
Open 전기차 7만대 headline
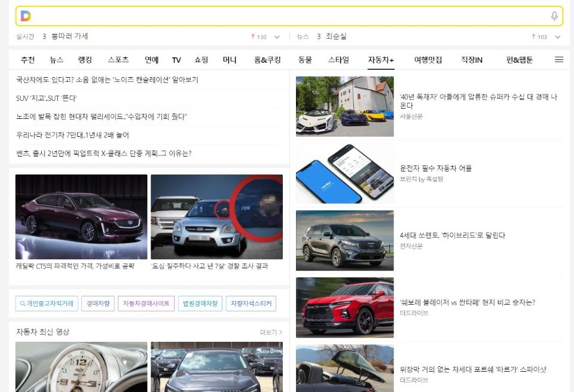[72, 135]
